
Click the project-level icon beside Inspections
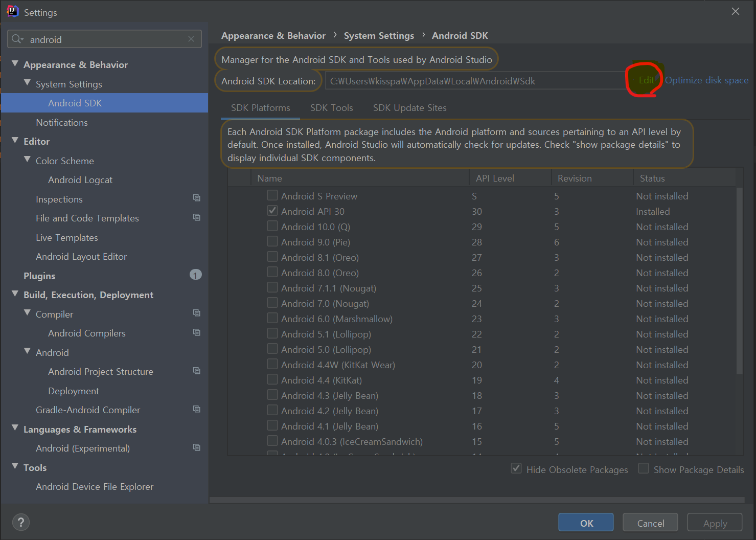point(196,198)
